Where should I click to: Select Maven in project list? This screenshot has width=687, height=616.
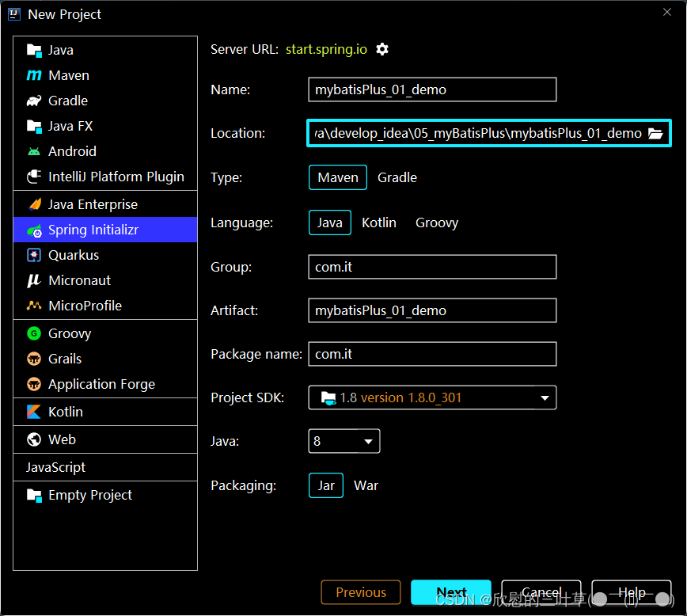pos(69,75)
